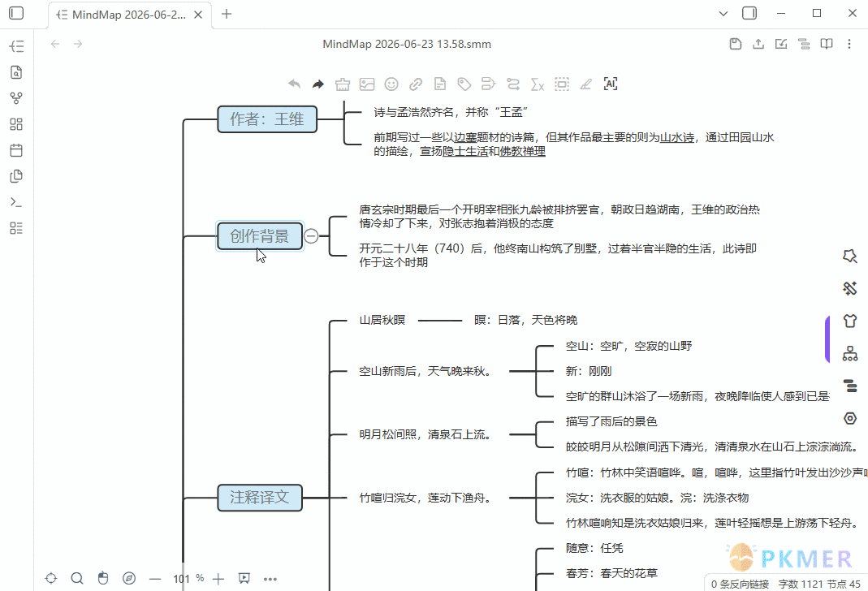This screenshot has height=591, width=868.
Task: Toggle reading view book icon
Action: (x=827, y=44)
